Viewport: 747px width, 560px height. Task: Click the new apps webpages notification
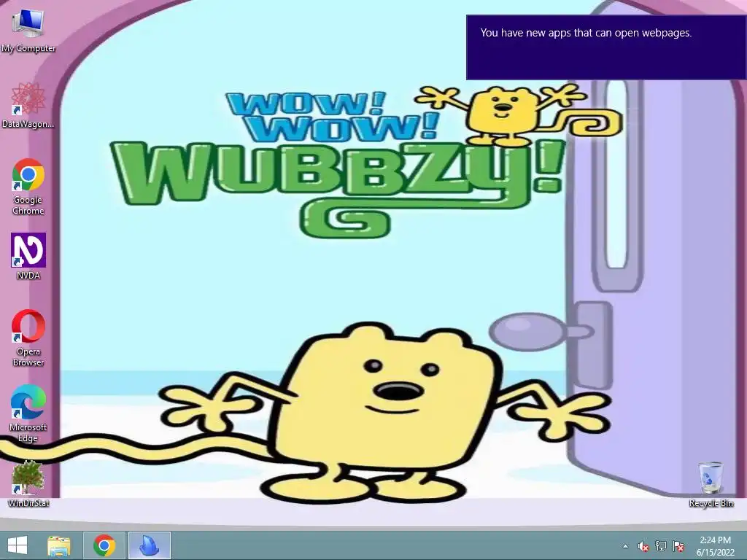(606, 47)
